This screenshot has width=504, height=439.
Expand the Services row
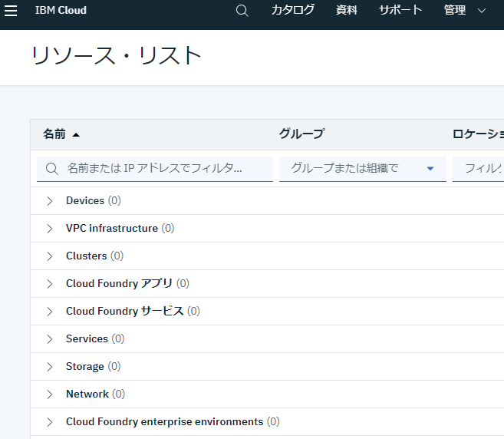(50, 339)
